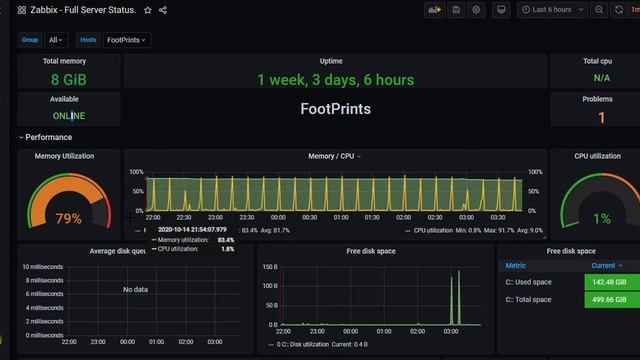Click the 8 GiB total memory value

pyautogui.click(x=69, y=80)
